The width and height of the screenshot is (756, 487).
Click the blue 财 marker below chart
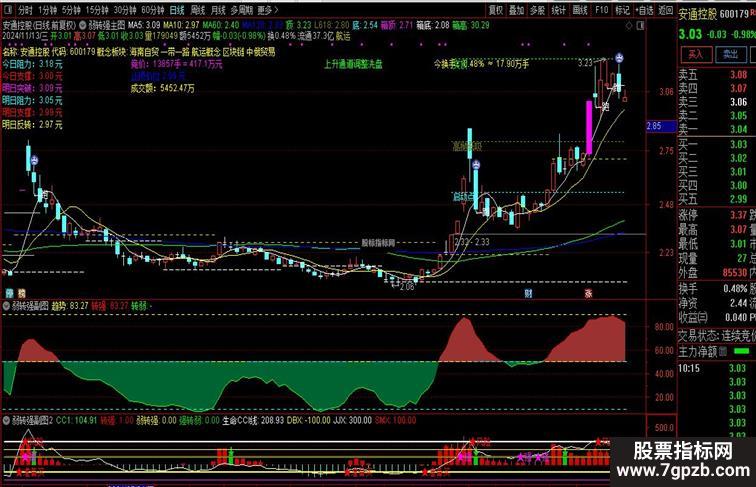coord(528,293)
